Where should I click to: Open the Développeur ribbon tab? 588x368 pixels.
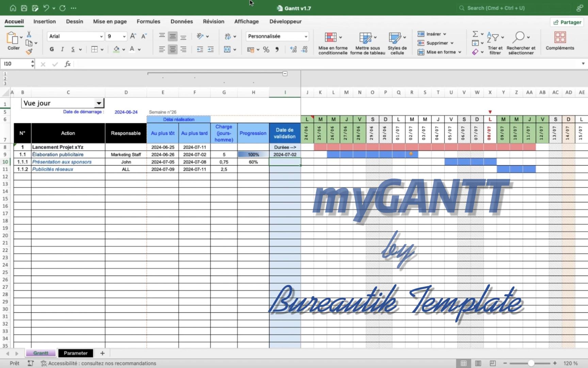pyautogui.click(x=285, y=21)
